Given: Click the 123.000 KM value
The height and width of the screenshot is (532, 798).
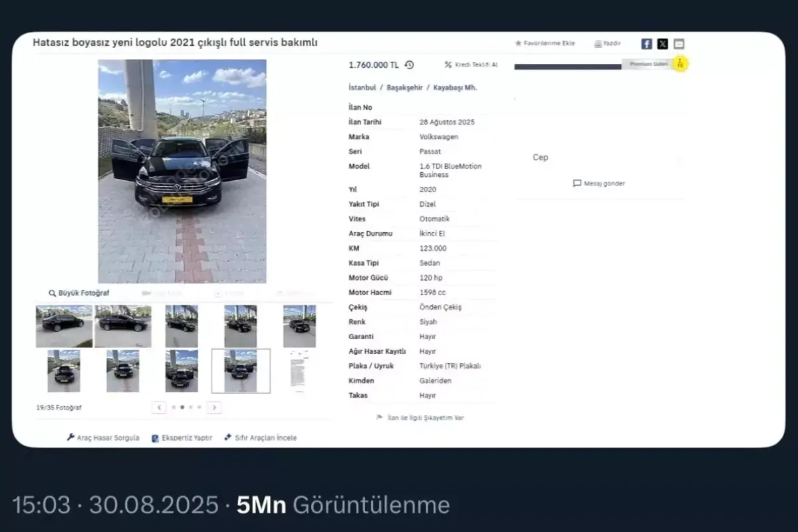Looking at the screenshot, I should coord(433,248).
